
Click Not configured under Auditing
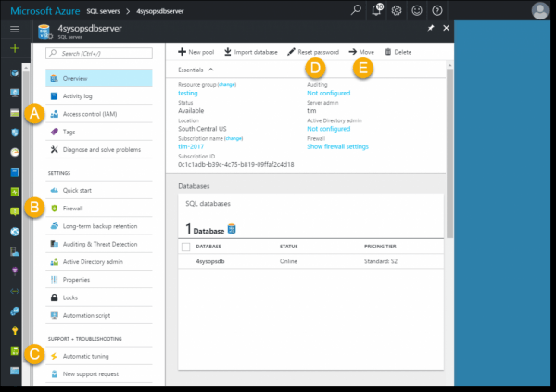328,93
